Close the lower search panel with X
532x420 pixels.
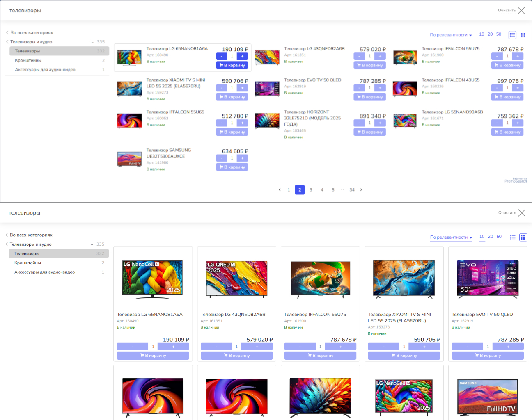click(522, 213)
